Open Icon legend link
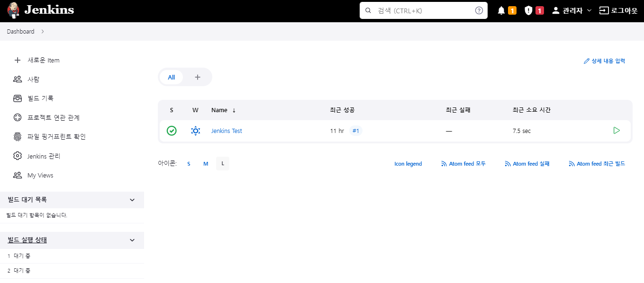 click(x=408, y=164)
